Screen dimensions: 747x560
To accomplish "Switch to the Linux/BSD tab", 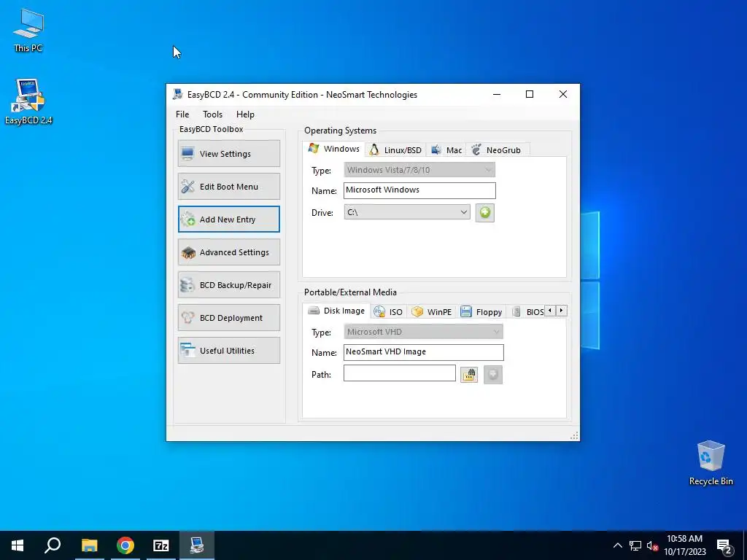I will pos(395,150).
